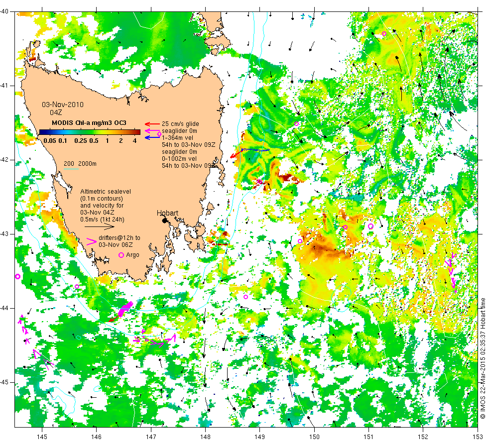Image resolution: width=488 pixels, height=448 pixels.
Task: Click the blue velocity arrow legend symbol
Action: (152, 137)
